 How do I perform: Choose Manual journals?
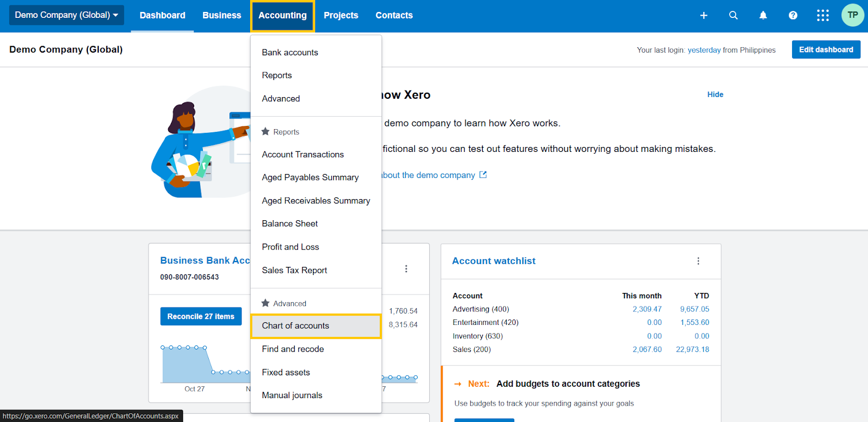click(316, 395)
